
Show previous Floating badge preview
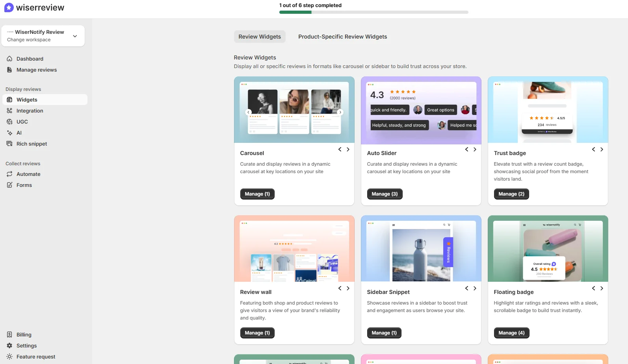point(593,288)
